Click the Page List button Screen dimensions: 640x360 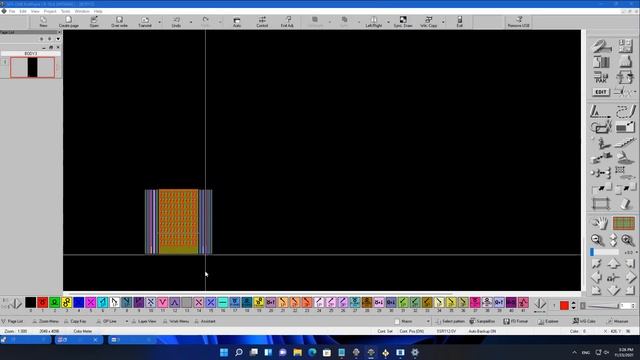[x=12, y=322]
